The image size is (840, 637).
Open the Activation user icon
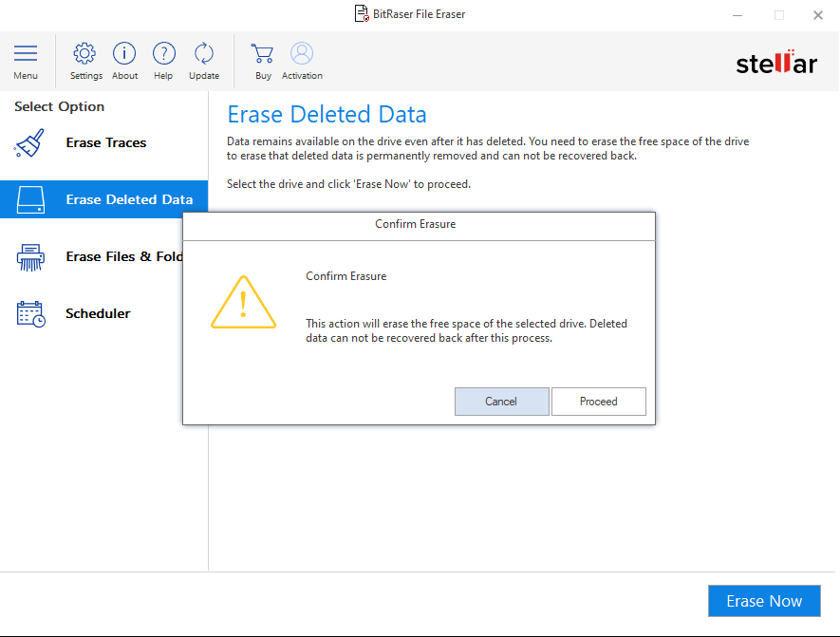302,53
